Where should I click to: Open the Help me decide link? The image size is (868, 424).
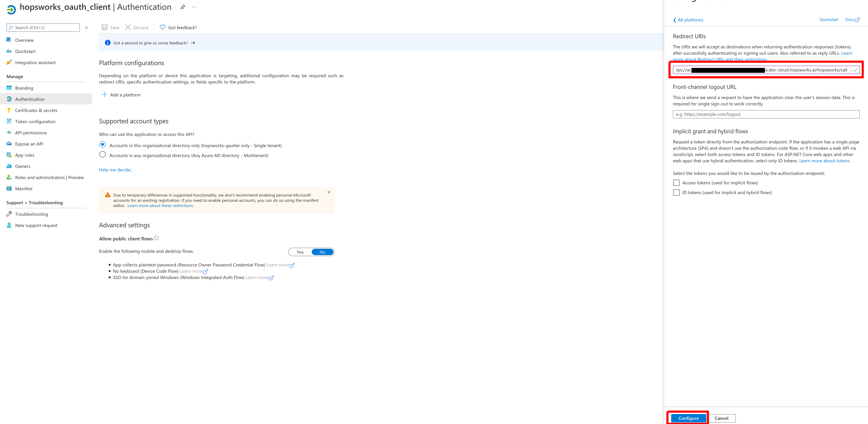point(116,169)
